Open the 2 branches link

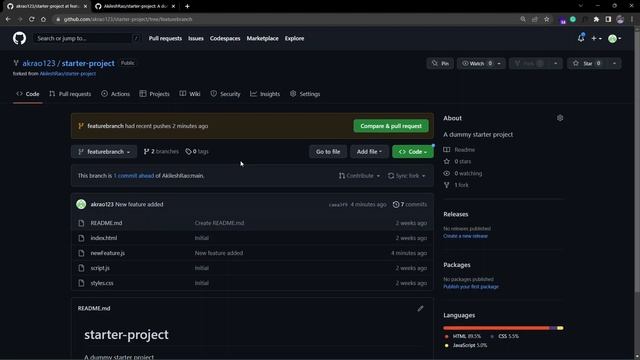(x=161, y=151)
